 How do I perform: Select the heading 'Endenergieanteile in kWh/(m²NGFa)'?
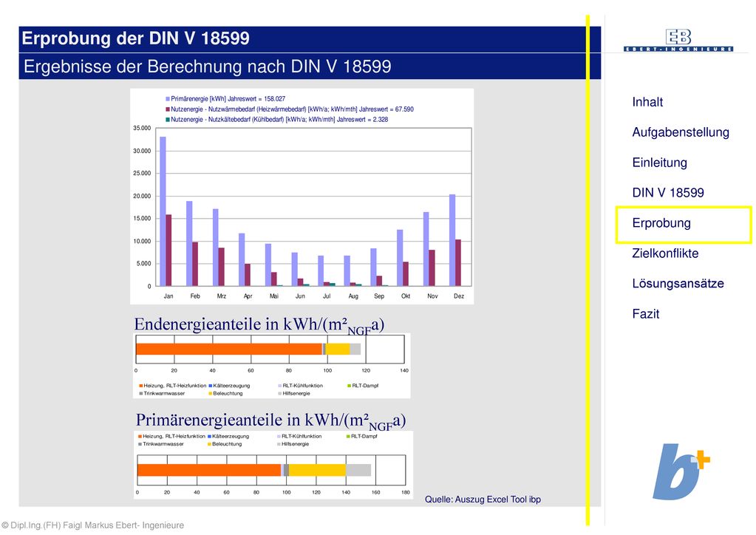coord(259,325)
